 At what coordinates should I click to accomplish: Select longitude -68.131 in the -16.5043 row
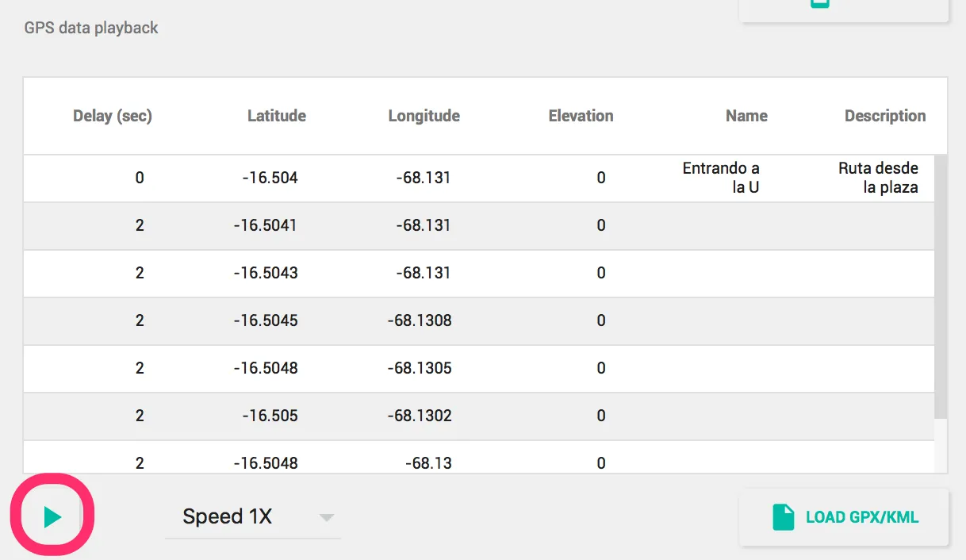(424, 273)
